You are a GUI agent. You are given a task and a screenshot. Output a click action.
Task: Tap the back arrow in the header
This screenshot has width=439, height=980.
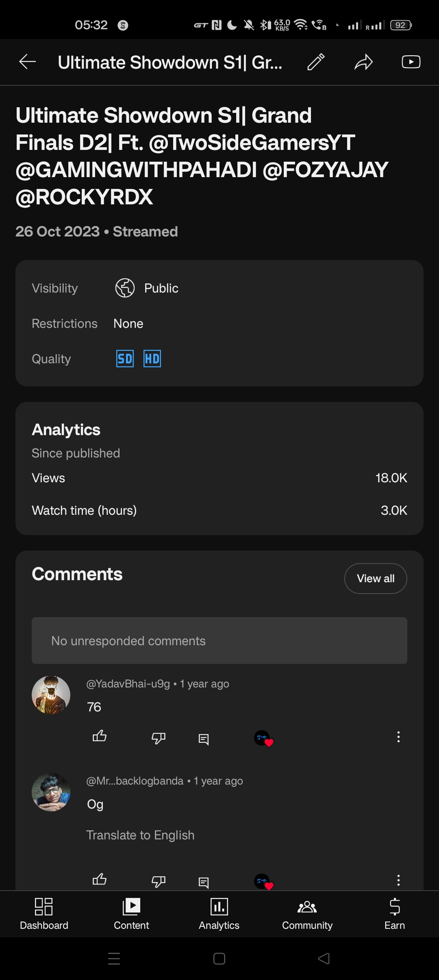28,62
